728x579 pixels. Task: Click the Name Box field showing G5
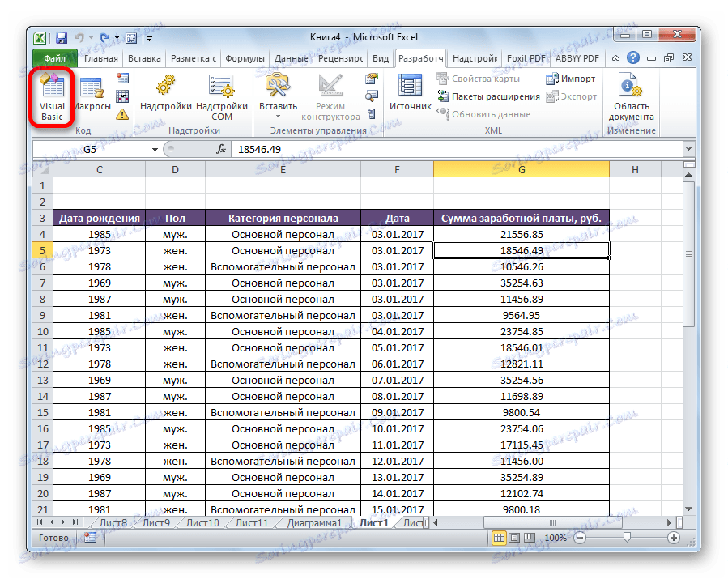[x=91, y=150]
